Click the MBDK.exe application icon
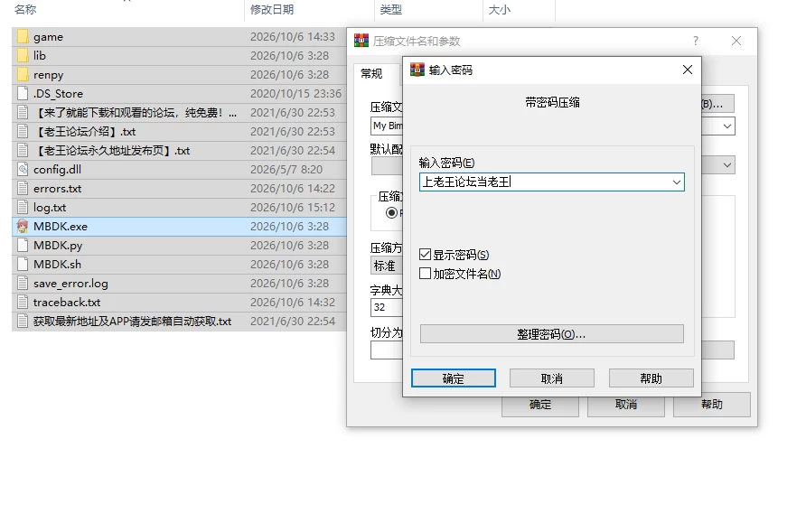This screenshot has height=532, width=806. [23, 226]
